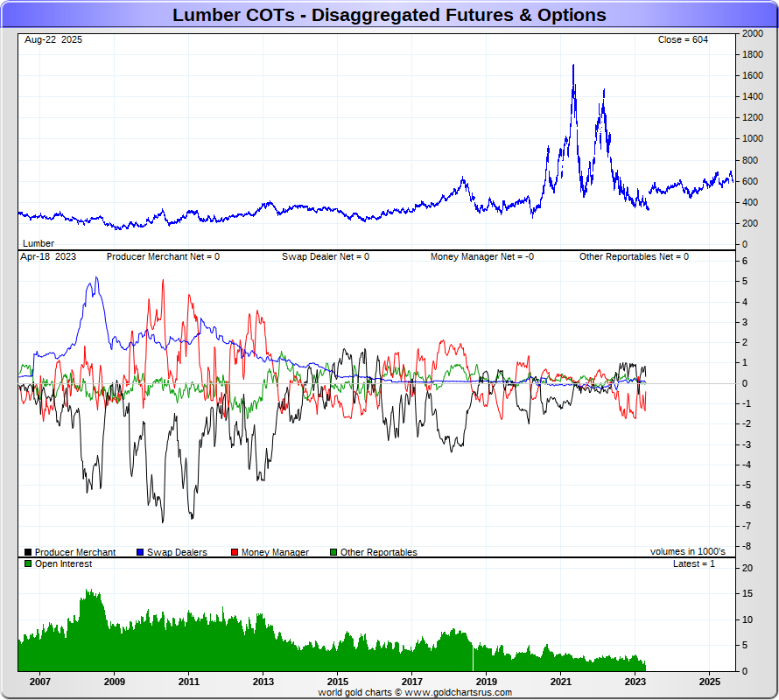Click the 2013 x-axis year label
Viewport: 779px width, 700px height.
(263, 682)
